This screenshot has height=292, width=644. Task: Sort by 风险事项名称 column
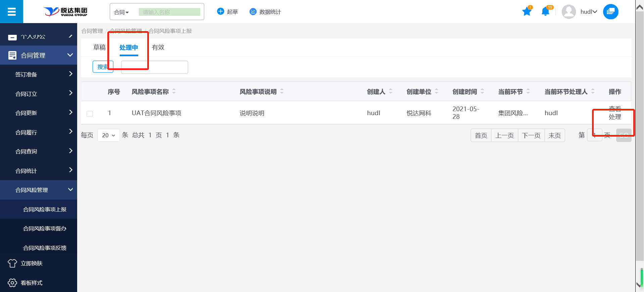(174, 91)
